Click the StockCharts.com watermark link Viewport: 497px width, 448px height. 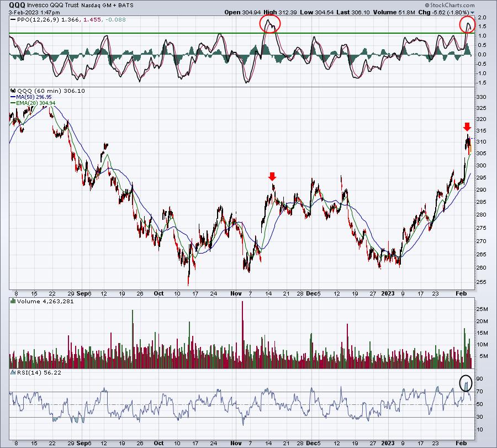pos(450,5)
